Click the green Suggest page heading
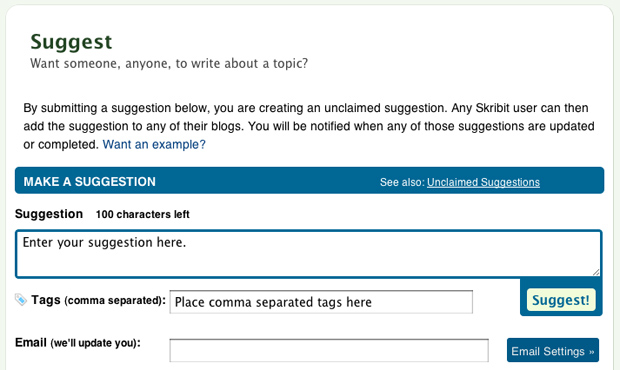 click(x=71, y=42)
